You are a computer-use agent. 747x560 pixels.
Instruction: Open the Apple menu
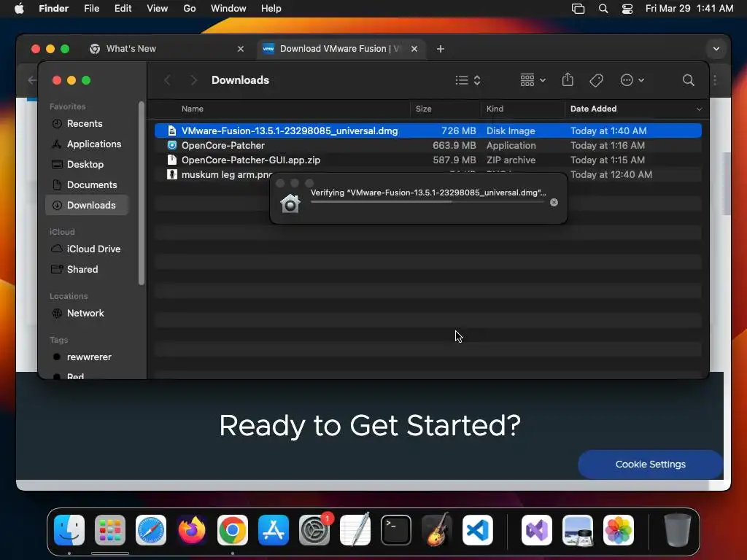click(19, 9)
